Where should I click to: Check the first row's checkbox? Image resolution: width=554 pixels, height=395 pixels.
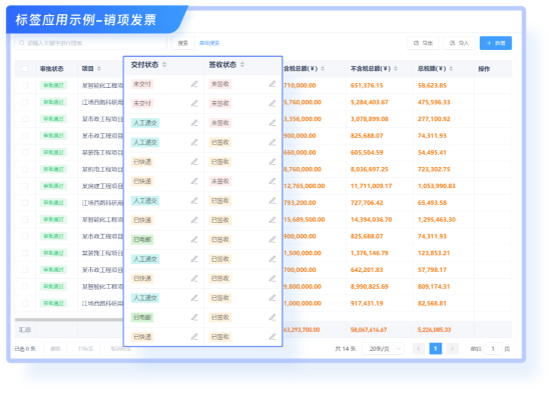pos(25,85)
